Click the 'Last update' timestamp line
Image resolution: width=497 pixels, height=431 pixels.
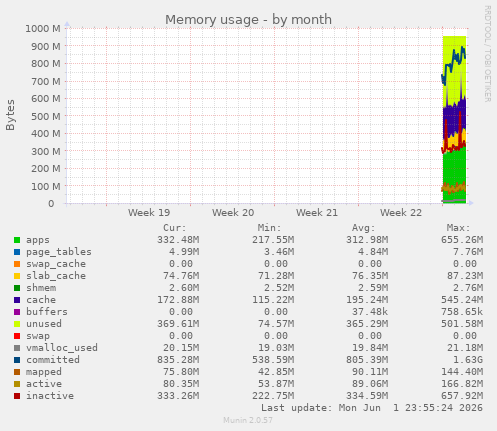[372, 408]
